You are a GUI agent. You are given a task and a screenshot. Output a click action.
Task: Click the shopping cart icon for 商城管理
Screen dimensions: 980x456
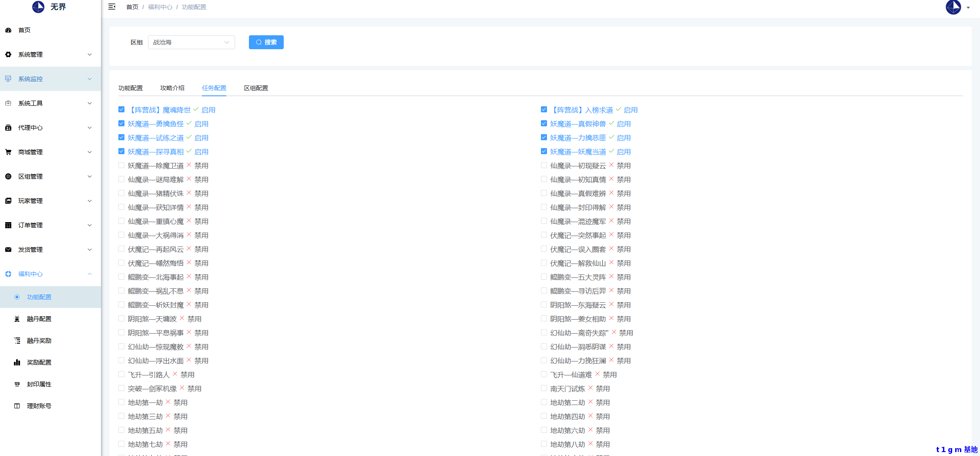tap(8, 152)
